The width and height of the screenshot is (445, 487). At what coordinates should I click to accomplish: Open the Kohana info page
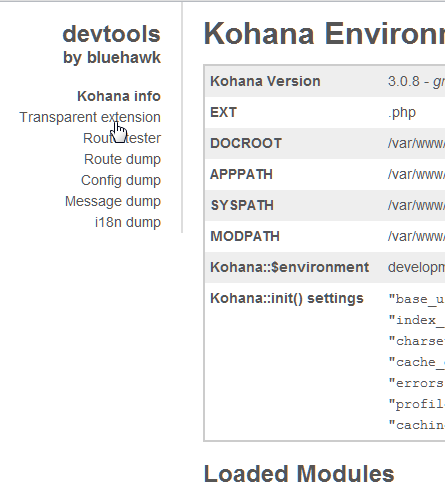point(119,96)
